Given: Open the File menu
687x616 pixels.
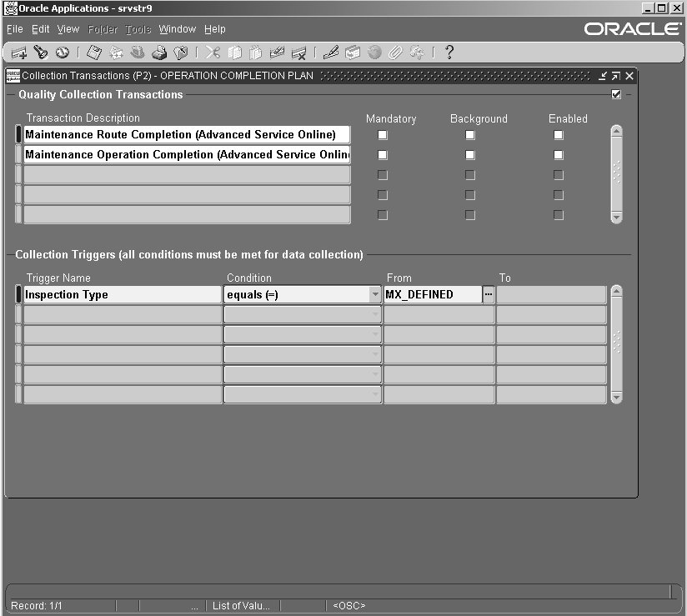Looking at the screenshot, I should pyautogui.click(x=15, y=29).
